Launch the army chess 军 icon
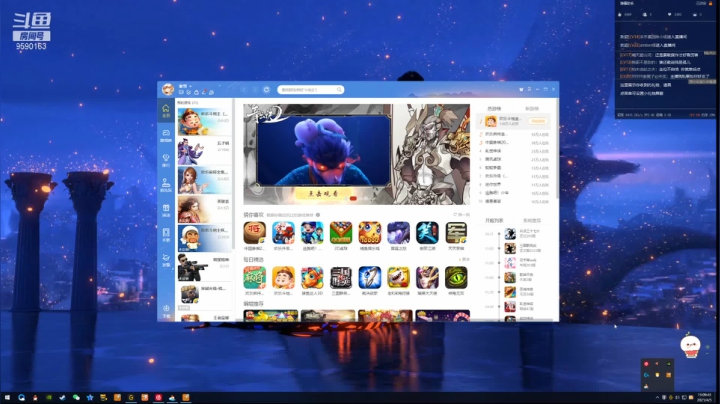This screenshot has width=720, height=404. point(456,233)
